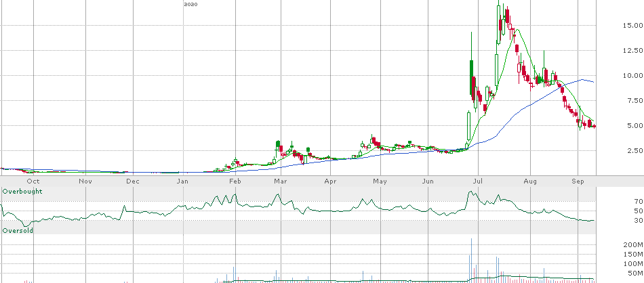Click the Dec month label
Screen dimensions: 644x283
click(x=134, y=181)
